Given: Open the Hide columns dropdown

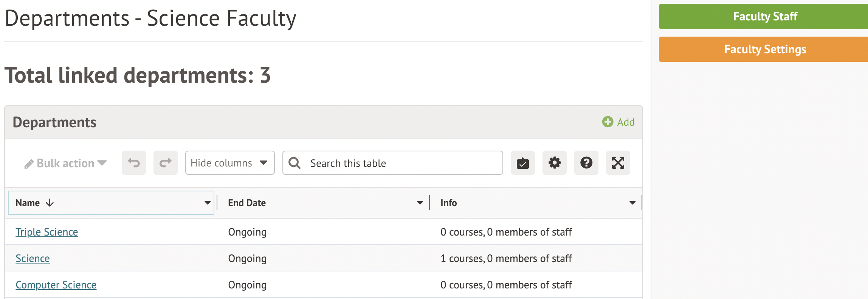Looking at the screenshot, I should [229, 163].
